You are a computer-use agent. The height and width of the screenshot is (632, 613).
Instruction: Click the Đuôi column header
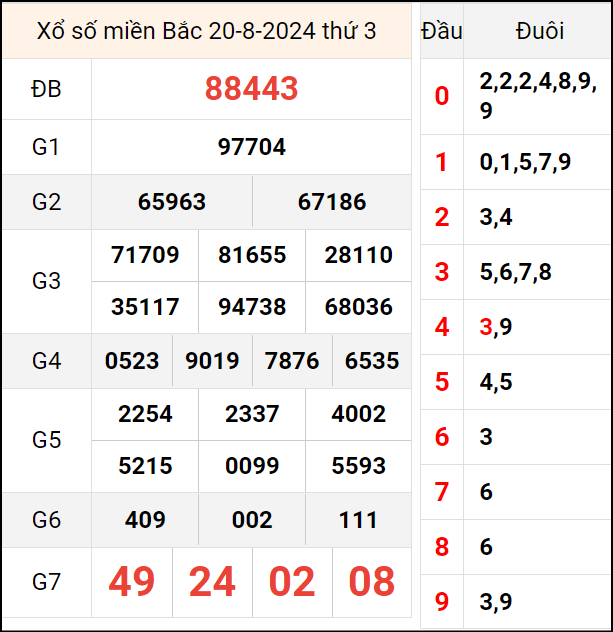[x=539, y=31]
